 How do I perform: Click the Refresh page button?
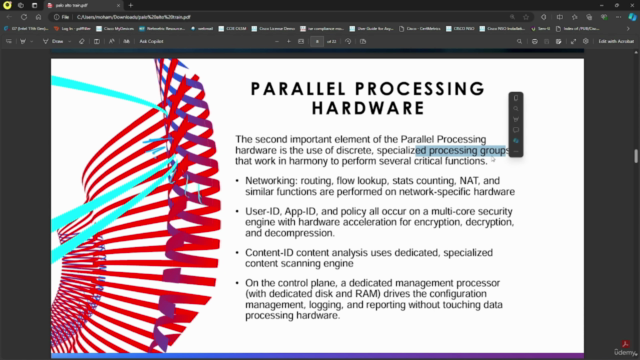(24, 17)
